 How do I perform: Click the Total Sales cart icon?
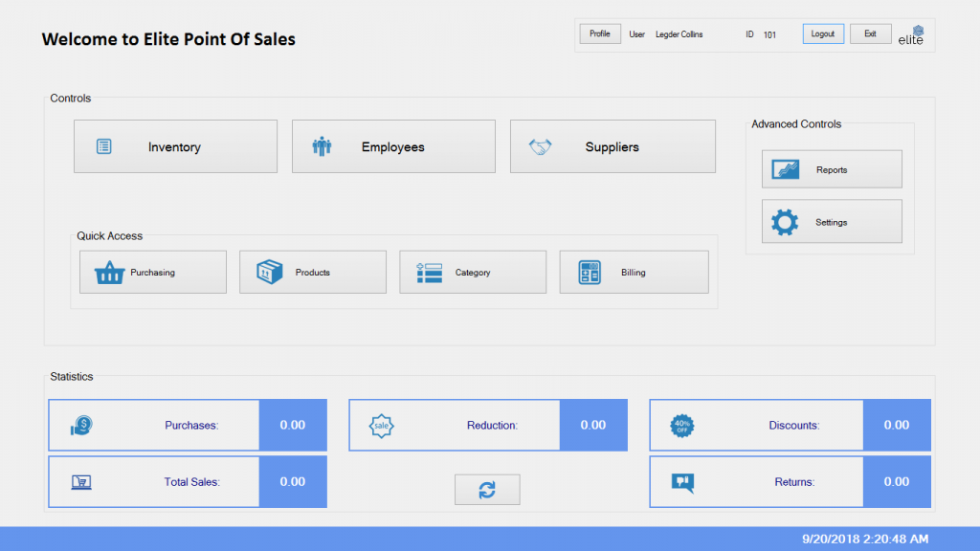[82, 481]
